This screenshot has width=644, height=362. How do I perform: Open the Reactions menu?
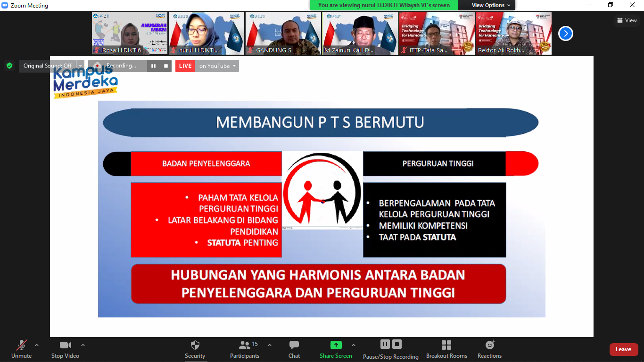point(489,349)
